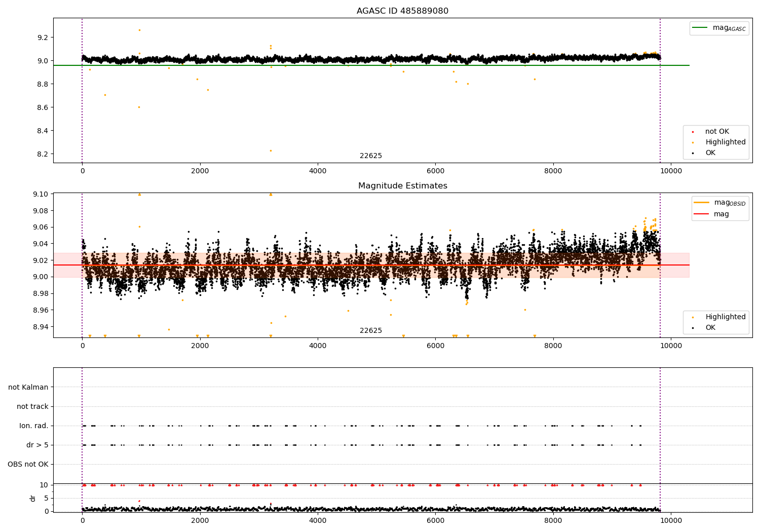Image resolution: width=760 pixels, height=532 pixels.
Task: Click 'OK' legend entry in Magnitude Estimates plot
Action: tap(704, 328)
